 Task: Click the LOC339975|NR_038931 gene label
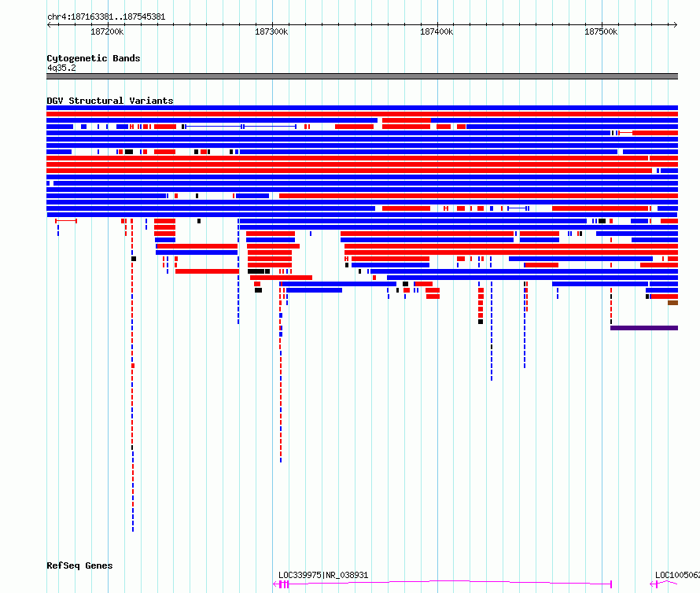pyautogui.click(x=323, y=575)
